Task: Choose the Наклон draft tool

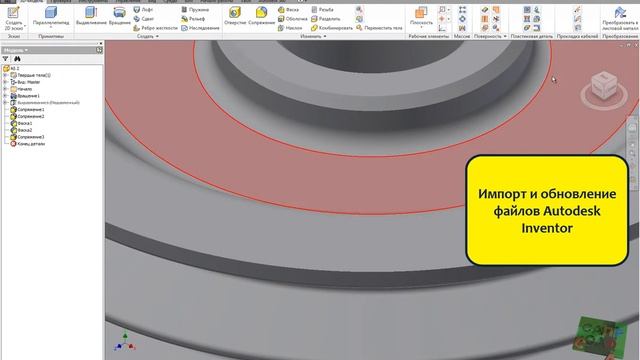Action: point(290,28)
